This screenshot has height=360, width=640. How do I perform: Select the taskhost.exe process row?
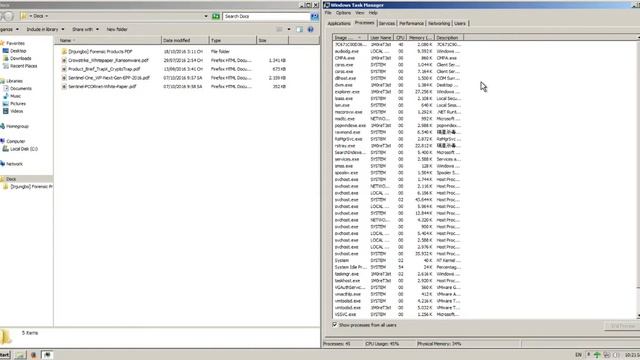[398, 281]
